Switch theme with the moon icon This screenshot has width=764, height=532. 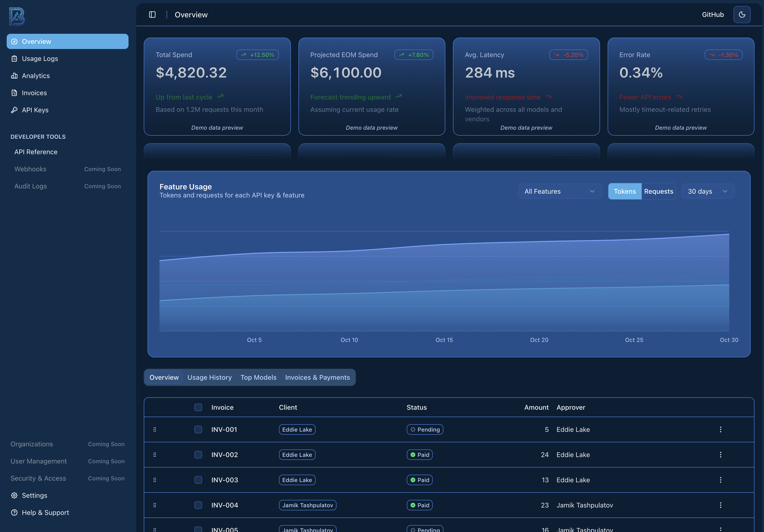[742, 15]
